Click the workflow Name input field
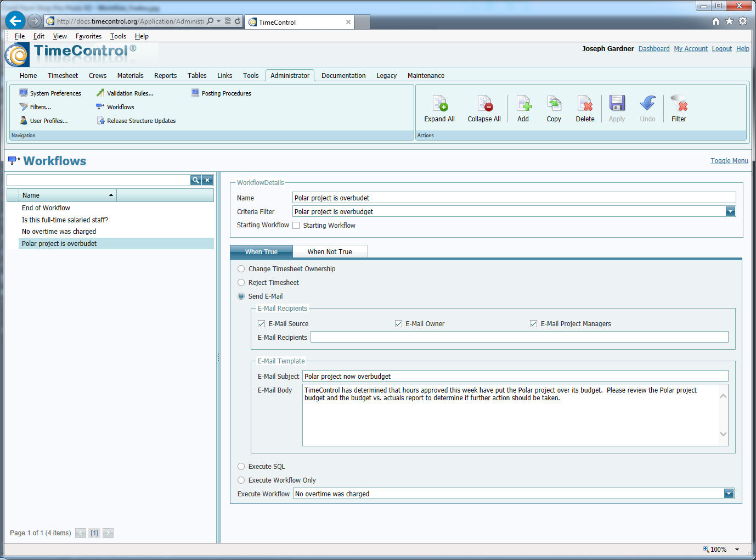The width and height of the screenshot is (756, 560). [x=514, y=198]
